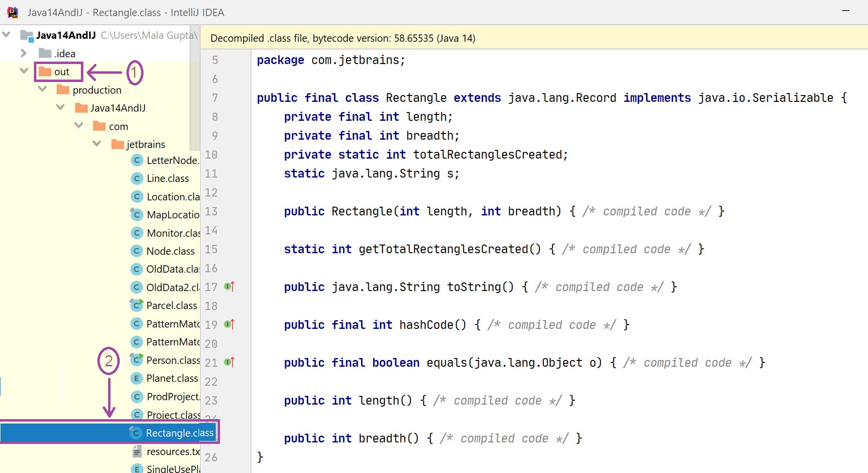Collapse the out folder with its arrow
Image resolution: width=868 pixels, height=473 pixels.
click(24, 71)
